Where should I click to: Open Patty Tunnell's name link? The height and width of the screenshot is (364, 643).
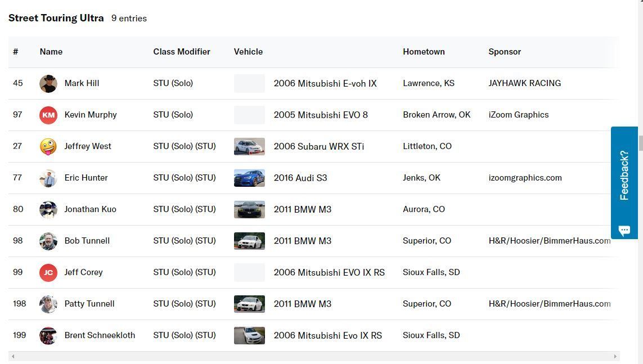(x=89, y=304)
